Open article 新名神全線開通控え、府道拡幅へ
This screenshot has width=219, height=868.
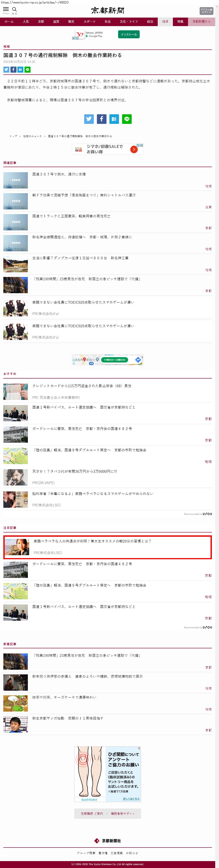82,237
